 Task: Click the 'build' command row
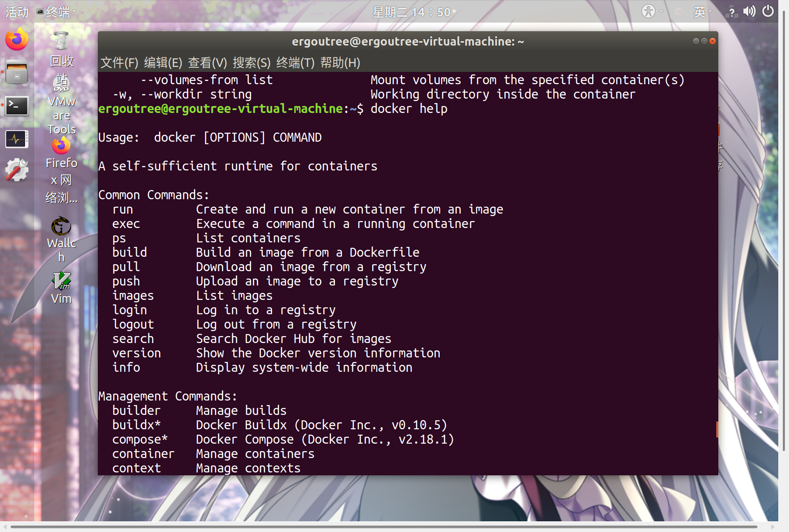tap(266, 253)
